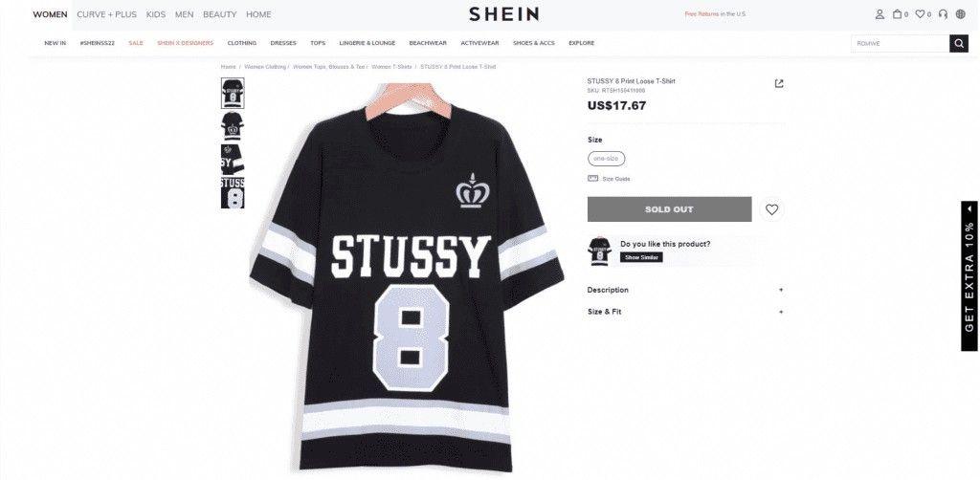This screenshot has width=980, height=480.
Task: Click the share product icon
Action: [779, 83]
